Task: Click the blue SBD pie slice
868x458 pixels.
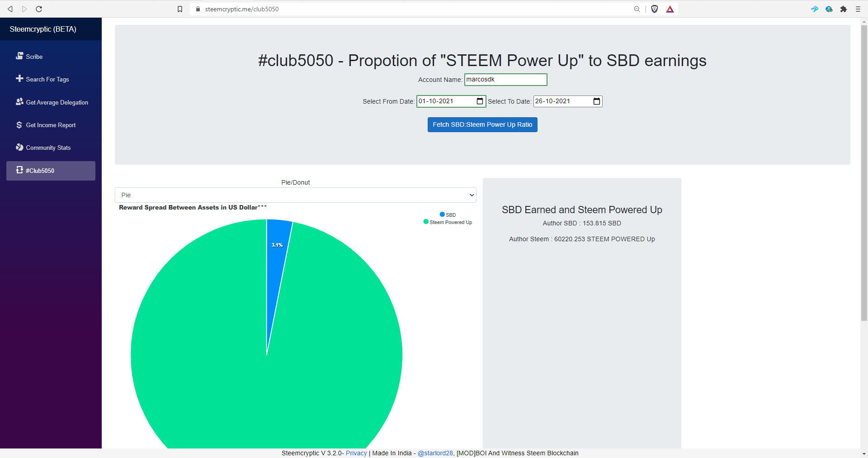Action: (x=277, y=253)
